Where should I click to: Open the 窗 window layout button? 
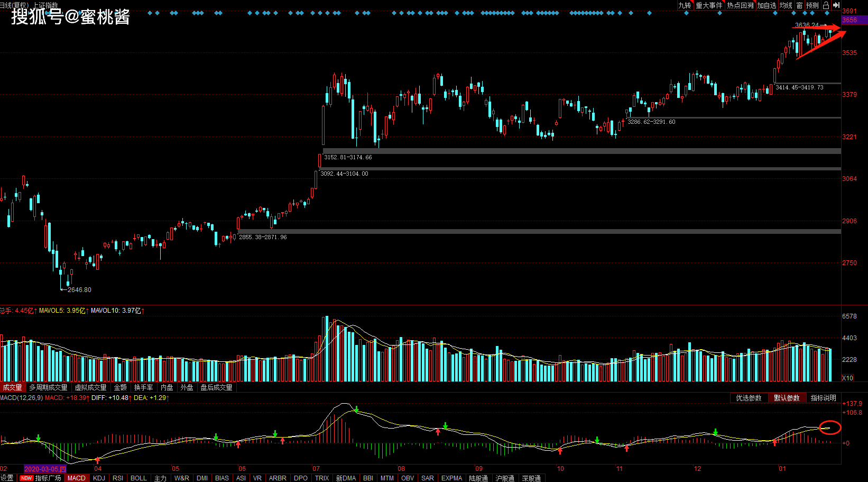coord(799,5)
